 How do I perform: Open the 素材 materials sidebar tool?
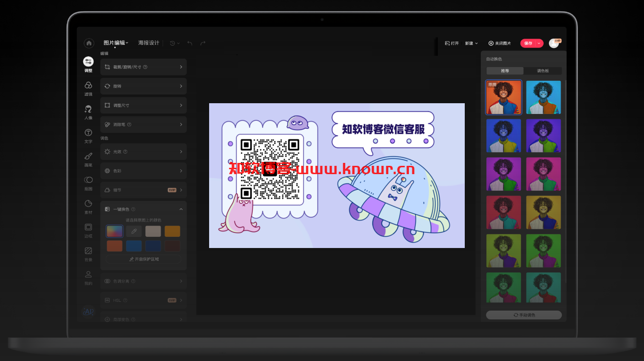click(88, 206)
